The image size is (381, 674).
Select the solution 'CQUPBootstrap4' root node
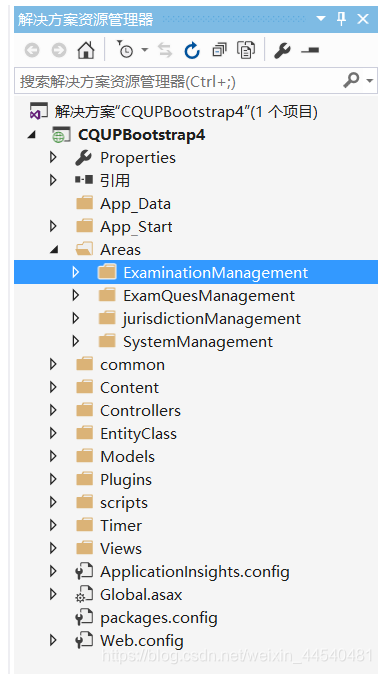click(186, 113)
